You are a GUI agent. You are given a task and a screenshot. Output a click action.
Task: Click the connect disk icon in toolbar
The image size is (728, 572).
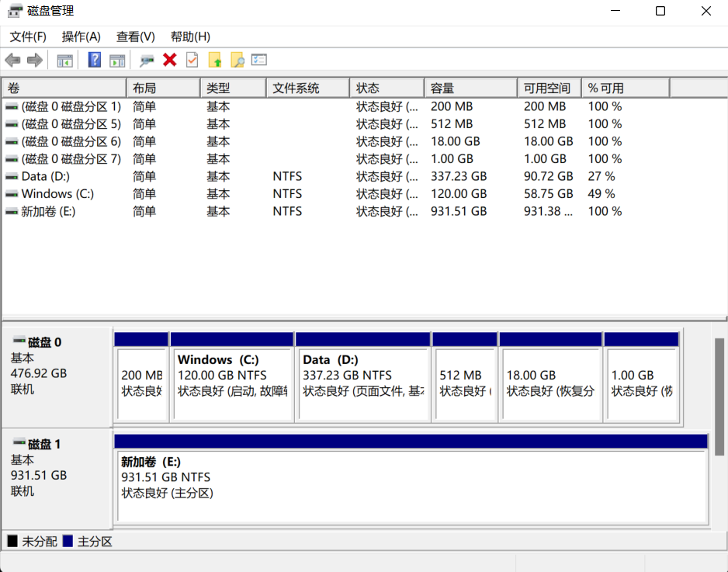tap(147, 60)
